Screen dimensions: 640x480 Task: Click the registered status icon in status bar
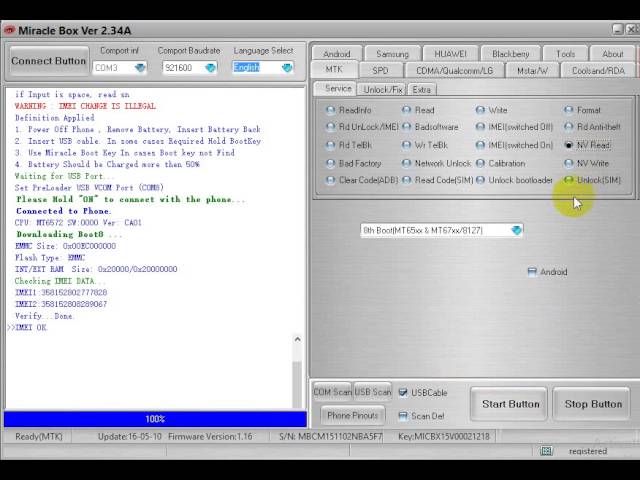(x=546, y=451)
